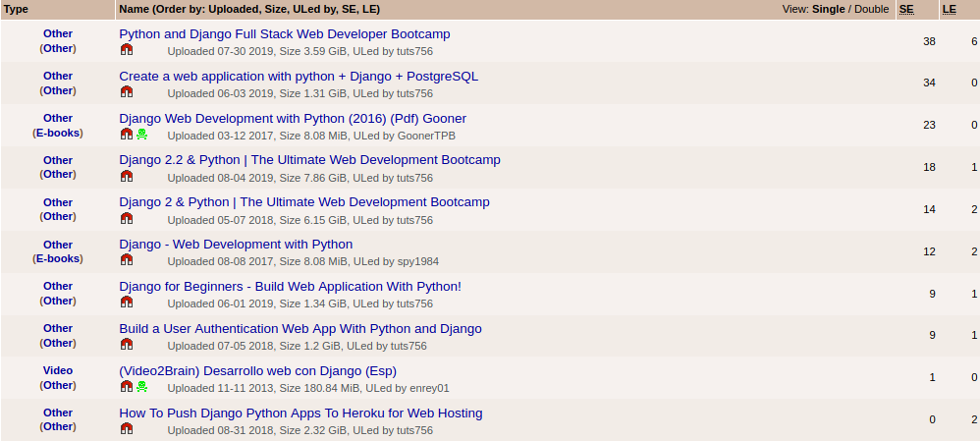
Task: Click upload details with size 7.86 GiB
Action: (x=300, y=179)
